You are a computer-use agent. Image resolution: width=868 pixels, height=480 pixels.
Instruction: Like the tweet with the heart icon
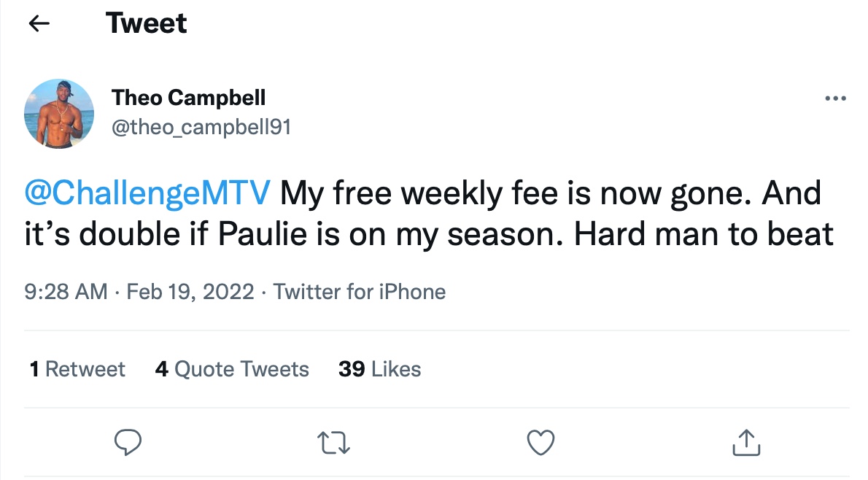tap(540, 441)
